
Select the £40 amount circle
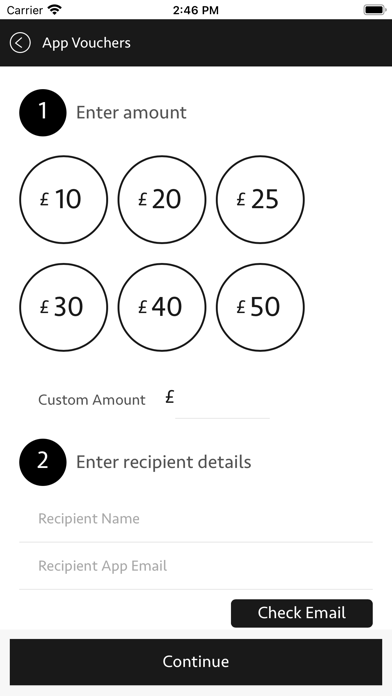pos(162,307)
